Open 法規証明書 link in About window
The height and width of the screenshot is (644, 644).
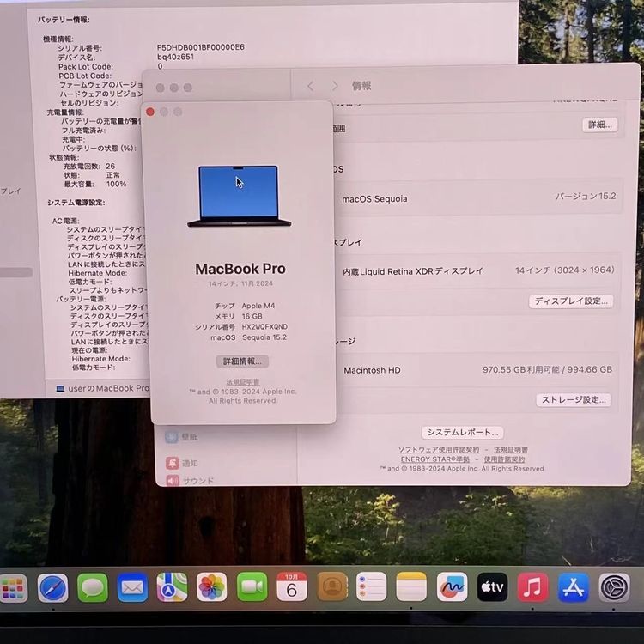243,382
